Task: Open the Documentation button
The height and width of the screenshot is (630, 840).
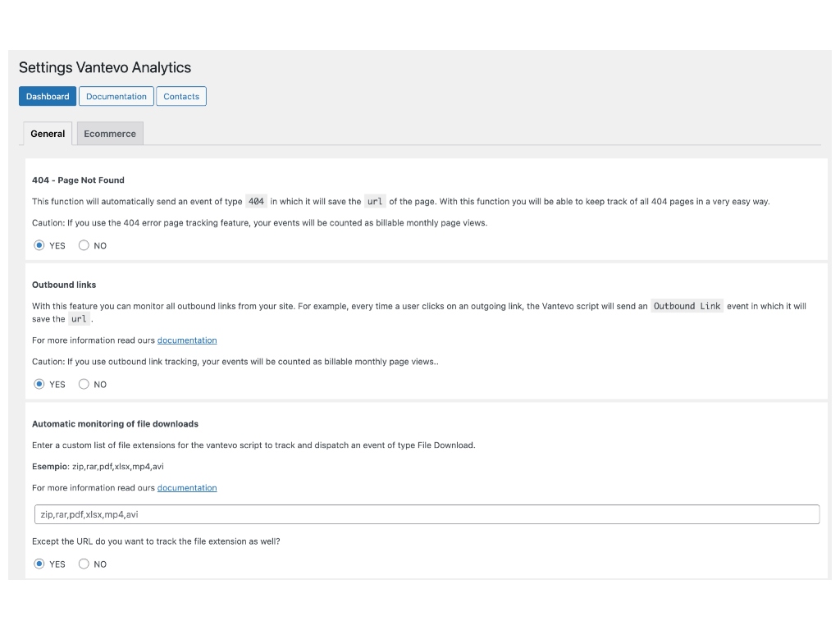Action: pyautogui.click(x=116, y=97)
